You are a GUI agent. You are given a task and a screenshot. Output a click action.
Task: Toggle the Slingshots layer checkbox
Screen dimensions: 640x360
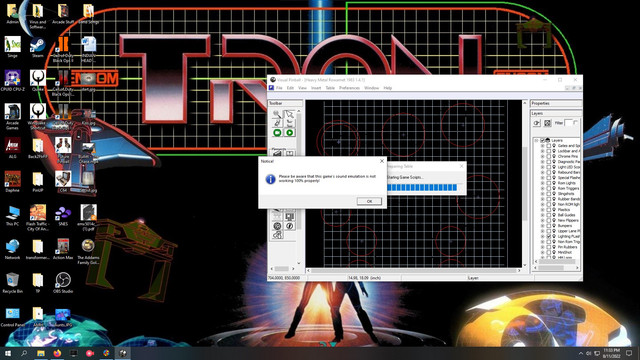[x=549, y=193]
